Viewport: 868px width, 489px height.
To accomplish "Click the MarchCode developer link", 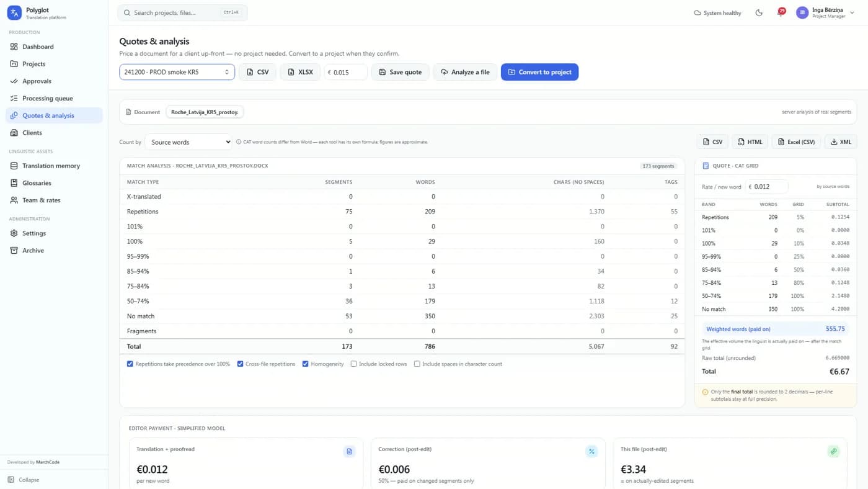I will (x=48, y=462).
